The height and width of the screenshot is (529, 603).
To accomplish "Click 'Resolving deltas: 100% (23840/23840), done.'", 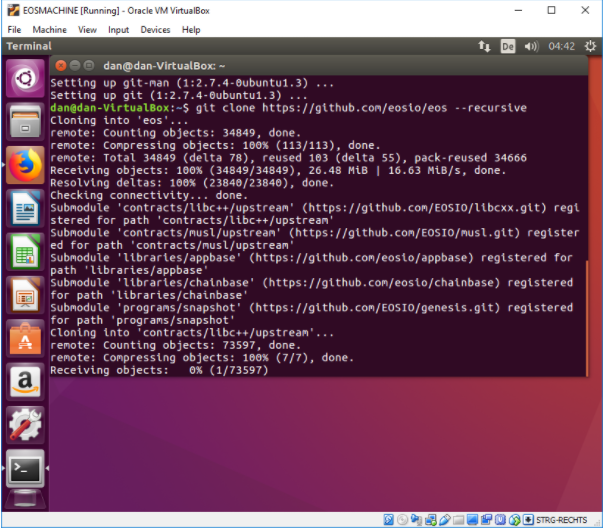I will coord(192,183).
